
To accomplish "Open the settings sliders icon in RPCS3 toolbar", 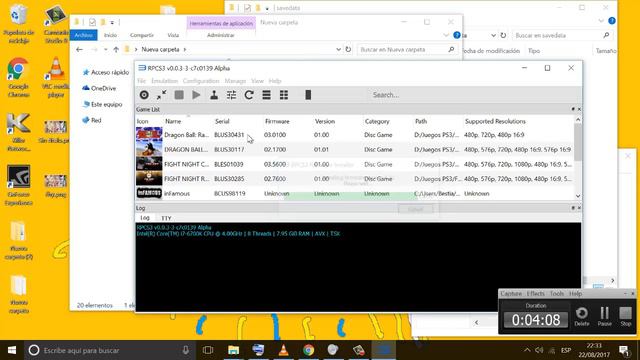I will pyautogui.click(x=231, y=95).
